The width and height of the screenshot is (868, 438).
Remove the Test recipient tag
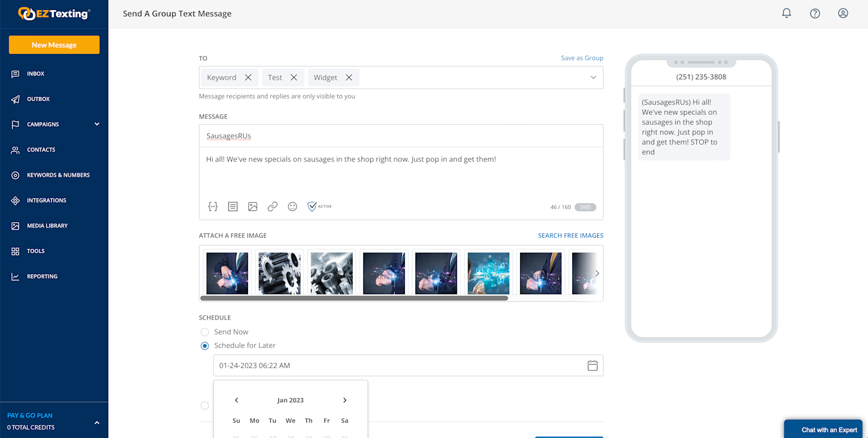point(294,78)
